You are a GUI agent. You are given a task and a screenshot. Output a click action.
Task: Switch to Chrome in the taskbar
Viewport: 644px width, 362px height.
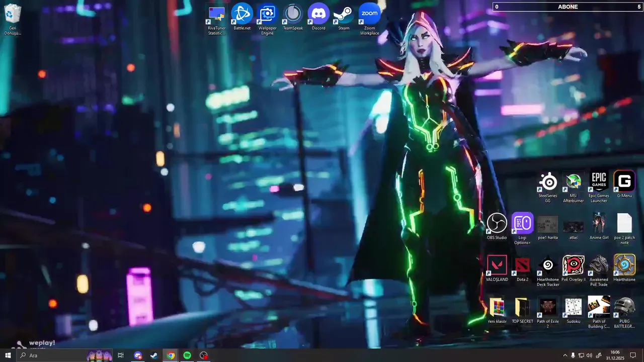click(171, 355)
